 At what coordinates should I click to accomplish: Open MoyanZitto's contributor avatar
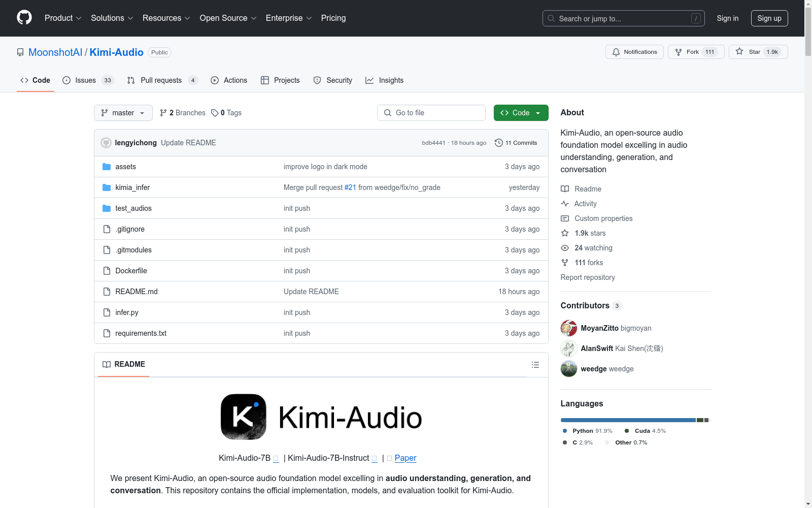[x=569, y=328]
